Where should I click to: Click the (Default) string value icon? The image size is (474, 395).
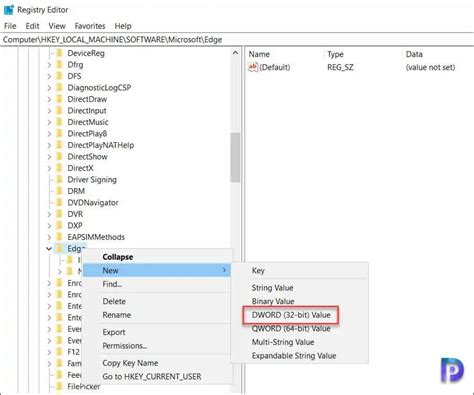(x=253, y=67)
